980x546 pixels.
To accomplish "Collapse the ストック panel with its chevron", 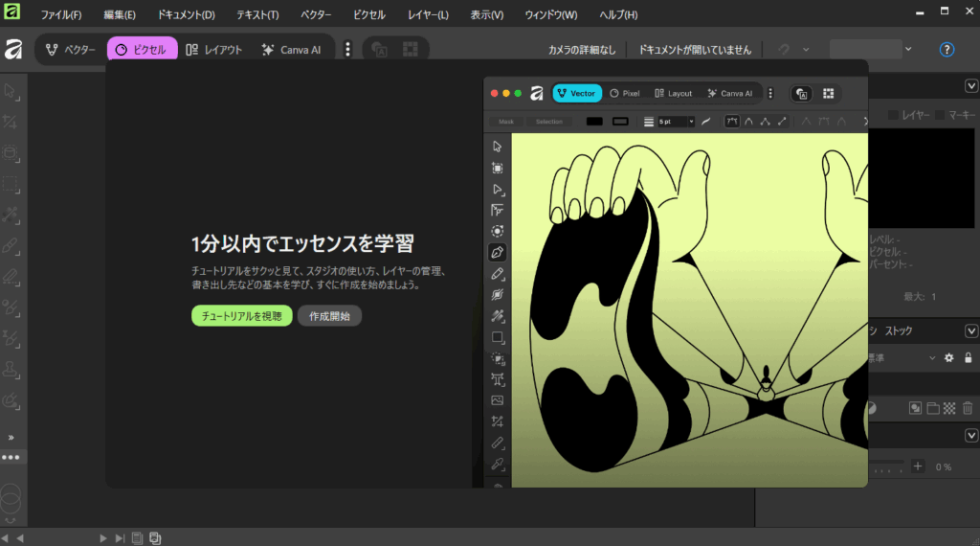I will tap(969, 330).
